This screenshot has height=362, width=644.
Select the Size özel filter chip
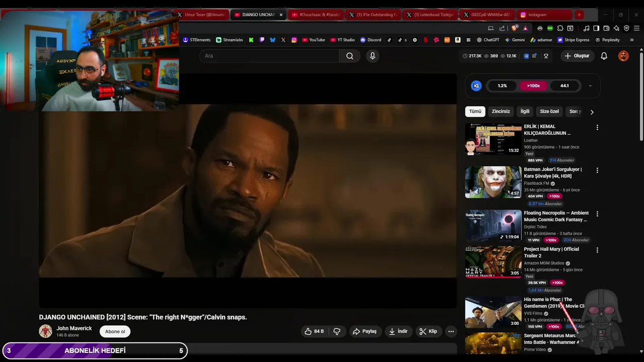tap(549, 111)
